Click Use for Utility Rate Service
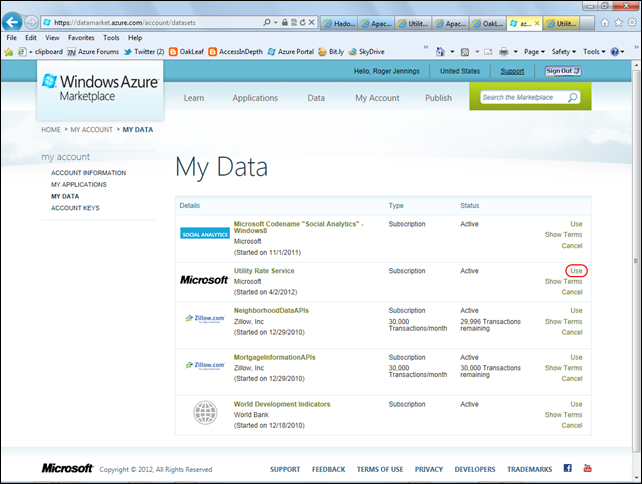 [576, 271]
